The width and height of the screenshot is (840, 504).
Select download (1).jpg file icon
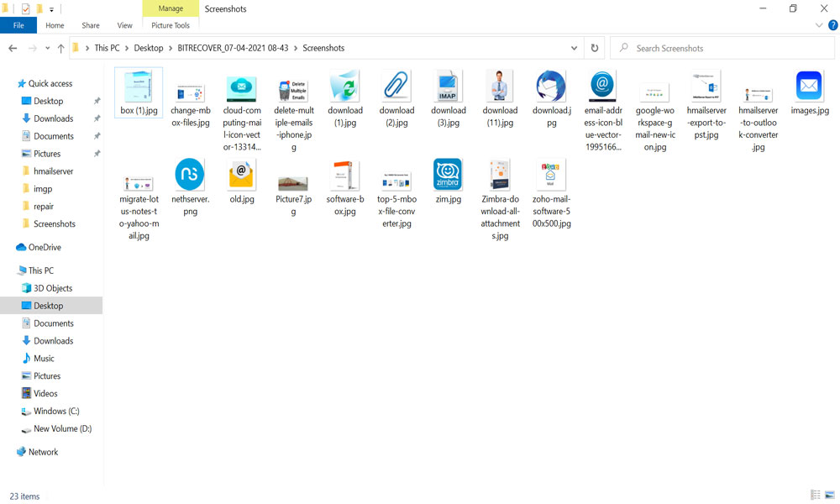pyautogui.click(x=345, y=87)
